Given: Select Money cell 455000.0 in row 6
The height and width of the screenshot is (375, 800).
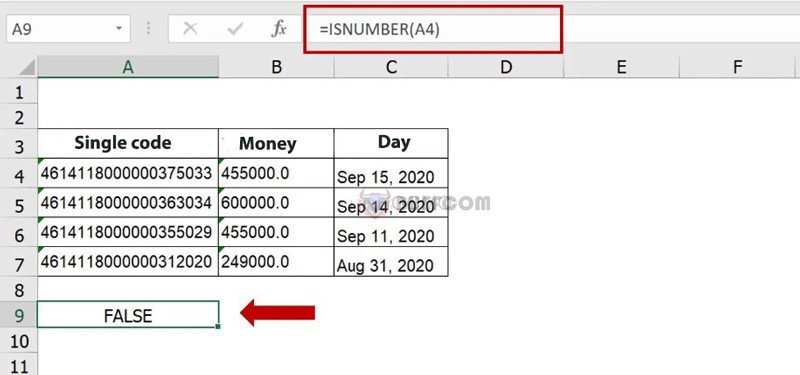Looking at the screenshot, I should click(276, 232).
